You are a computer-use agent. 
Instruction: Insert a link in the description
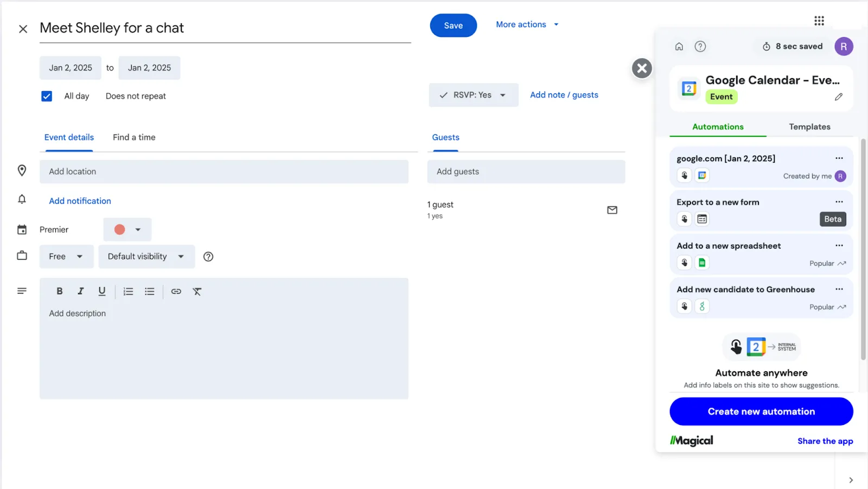176,291
